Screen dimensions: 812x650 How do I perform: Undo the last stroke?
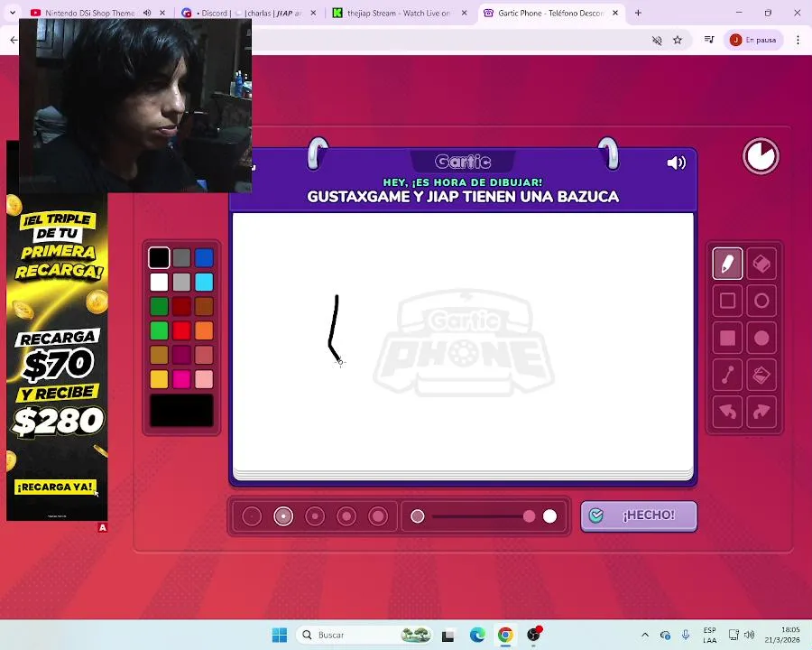(727, 412)
